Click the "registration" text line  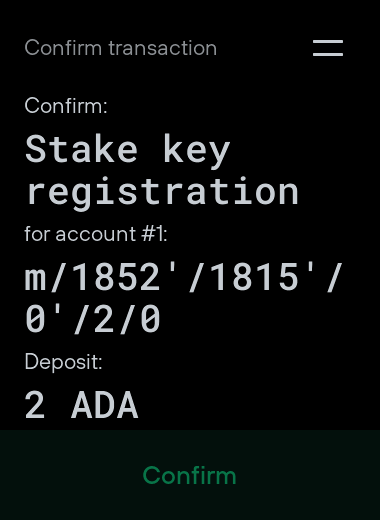click(162, 193)
